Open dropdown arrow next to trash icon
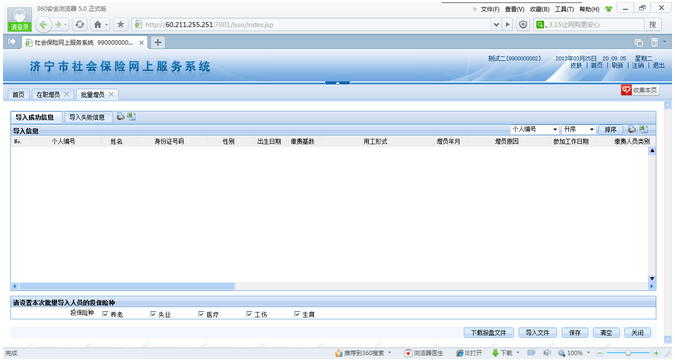Image resolution: width=675 pixels, height=360 pixels. (664, 42)
